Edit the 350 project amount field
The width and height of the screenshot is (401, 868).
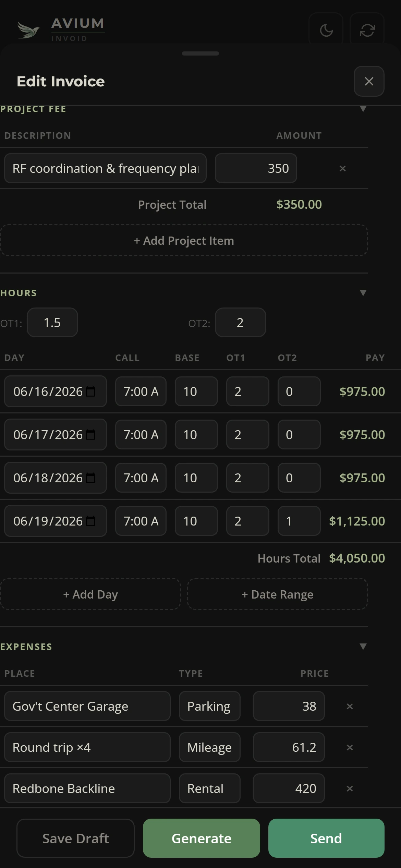[x=256, y=168]
